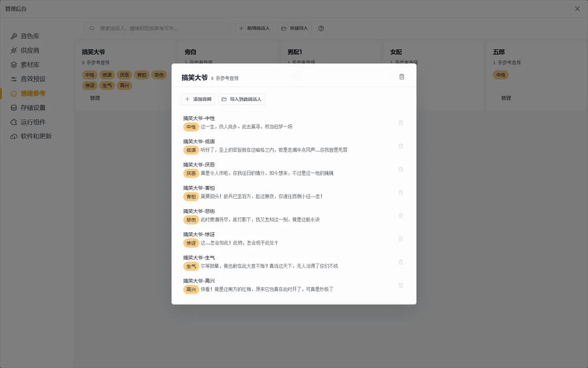Delete the 搞笑大爷-高兴 audio entry
The image size is (588, 368).
(401, 285)
